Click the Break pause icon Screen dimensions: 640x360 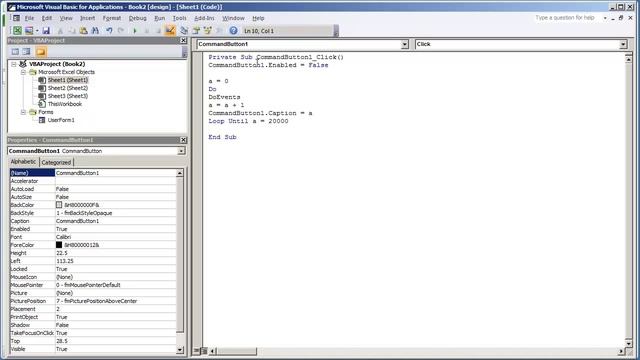[147, 31]
